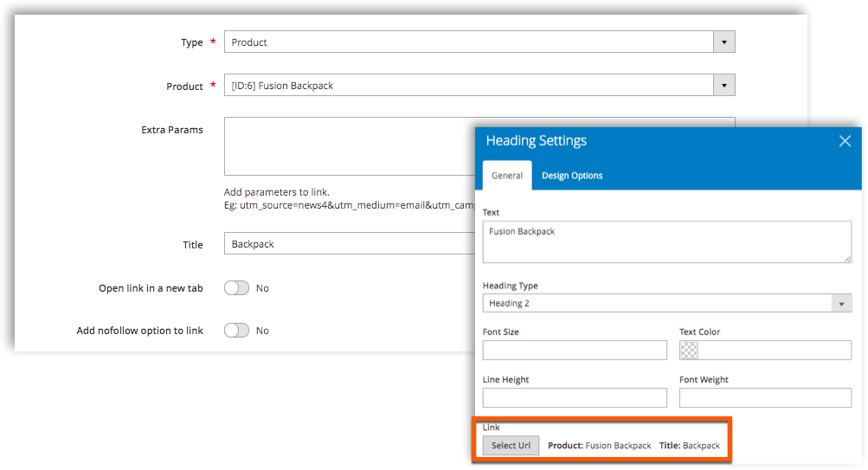This screenshot has height=470, width=868.
Task: Toggle Open link in a new tab
Action: tap(236, 288)
